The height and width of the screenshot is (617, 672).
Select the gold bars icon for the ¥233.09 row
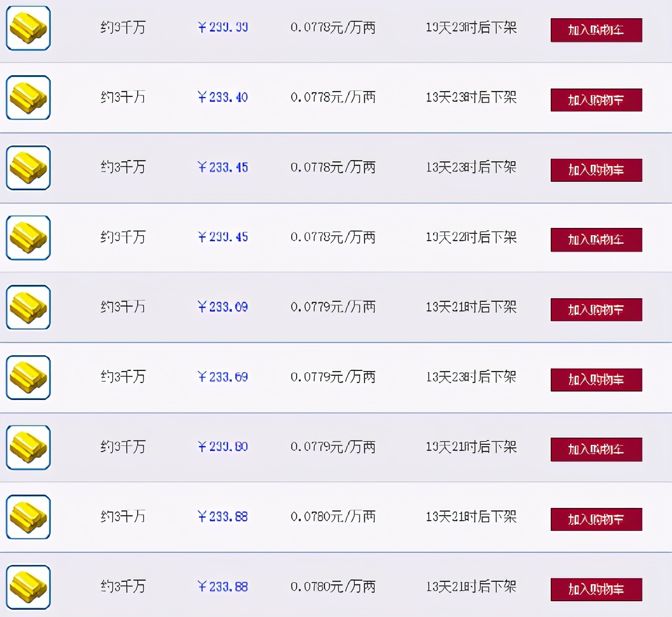(x=28, y=307)
